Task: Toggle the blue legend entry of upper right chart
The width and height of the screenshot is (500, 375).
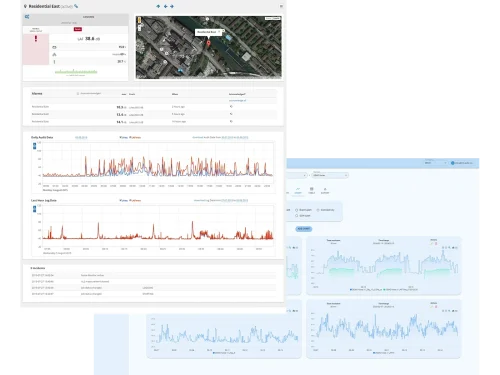Action: pos(366,290)
